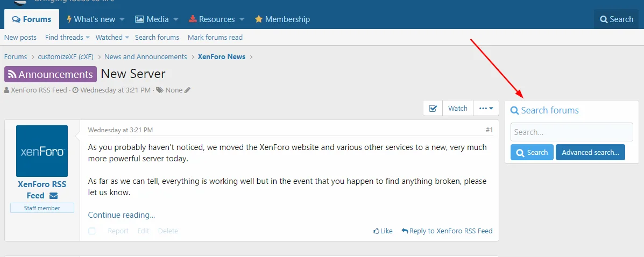Click the envelope icon beside XenForo RSS Feed
The width and height of the screenshot is (644, 257).
tap(54, 196)
